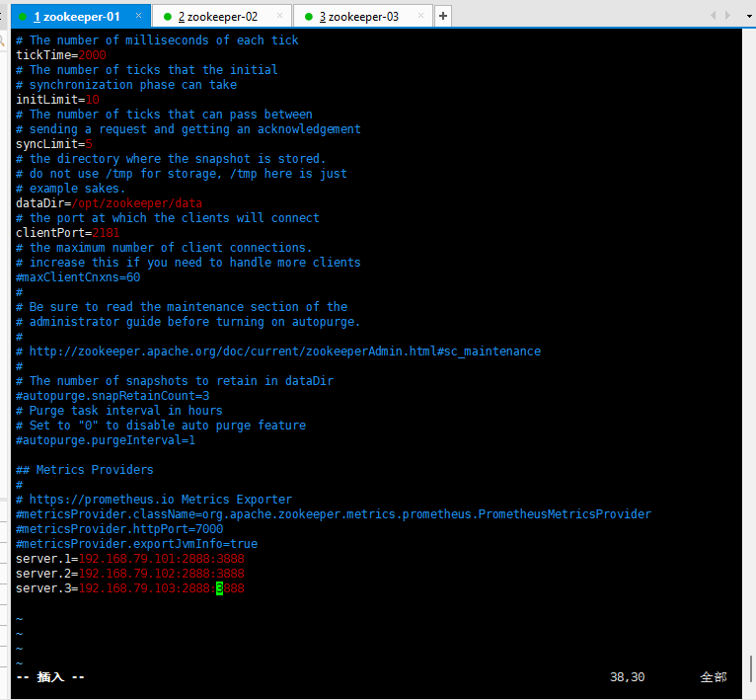The image size is (756, 700).
Task: Close the zookeeper-01 tab
Action: [x=138, y=16]
